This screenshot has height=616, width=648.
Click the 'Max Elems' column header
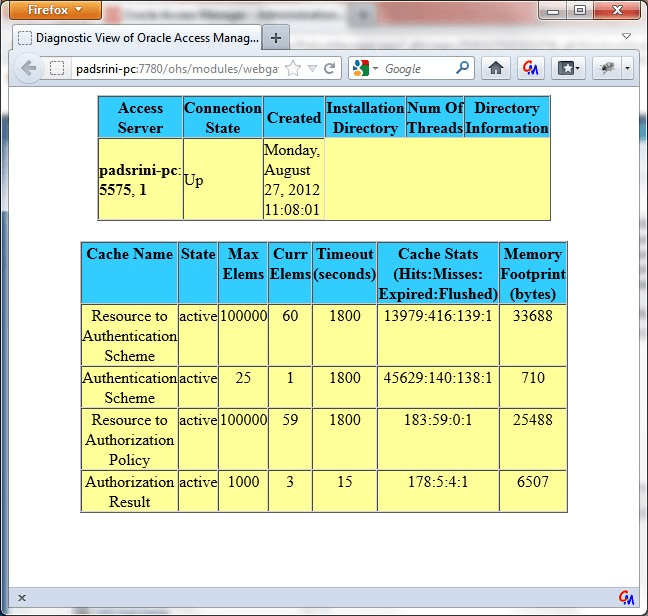(243, 273)
